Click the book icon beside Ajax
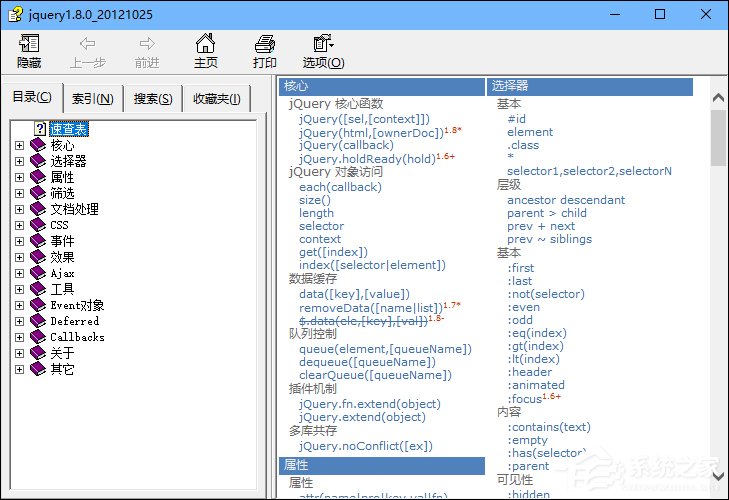Screen dimensions: 729x500 click(x=38, y=273)
